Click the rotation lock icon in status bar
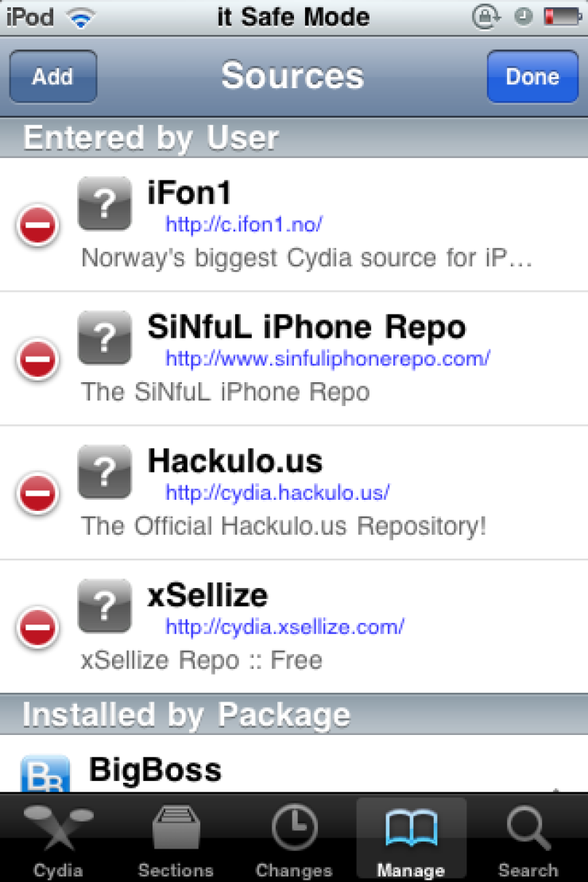Screen dimensions: 588x882 pyautogui.click(x=485, y=17)
